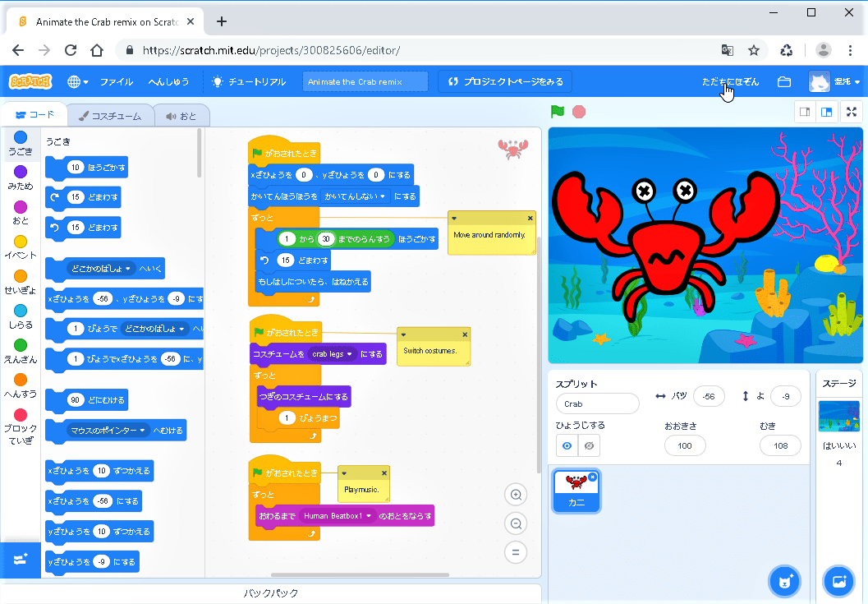The height and width of the screenshot is (604, 868).
Task: Click the sprite y position field
Action: [786, 396]
